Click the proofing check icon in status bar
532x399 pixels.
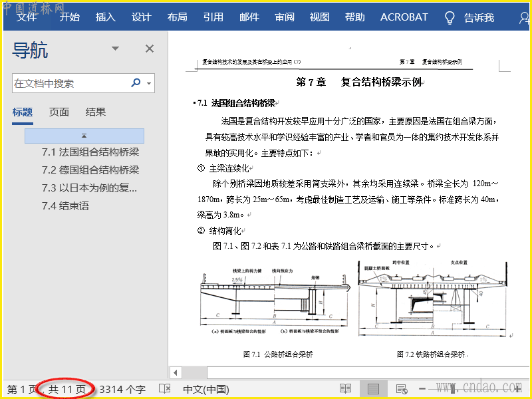click(165, 389)
